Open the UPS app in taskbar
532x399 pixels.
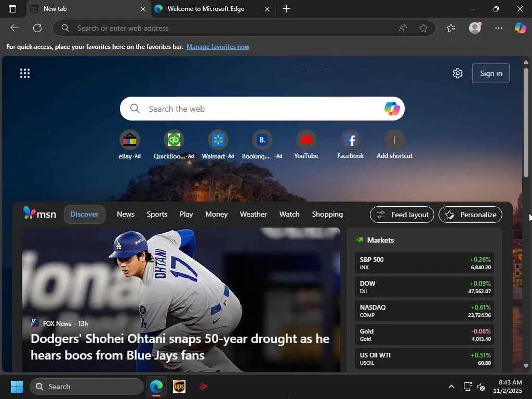point(179,387)
